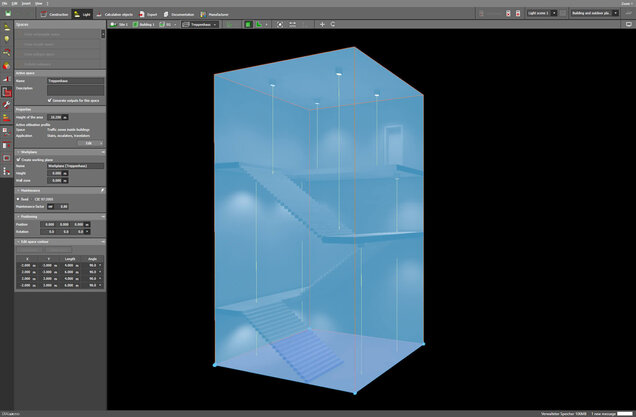The width and height of the screenshot is (636, 417).
Task: Click the Height of the area field
Action: [55, 117]
